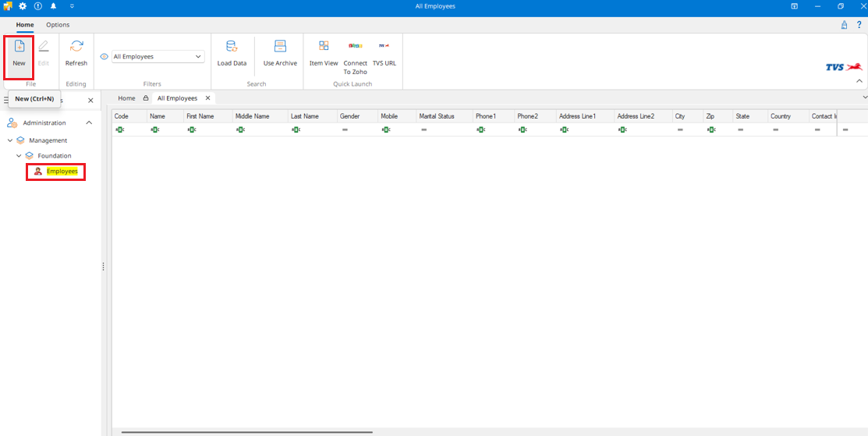
Task: Collapse the ribbon using the up chevron
Action: pyautogui.click(x=859, y=81)
